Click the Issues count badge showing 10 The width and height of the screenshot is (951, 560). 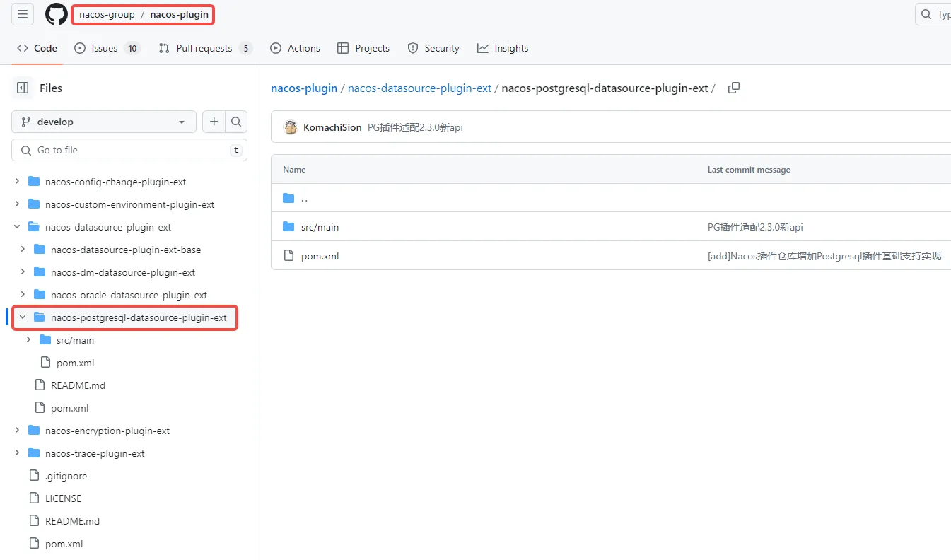pos(132,48)
